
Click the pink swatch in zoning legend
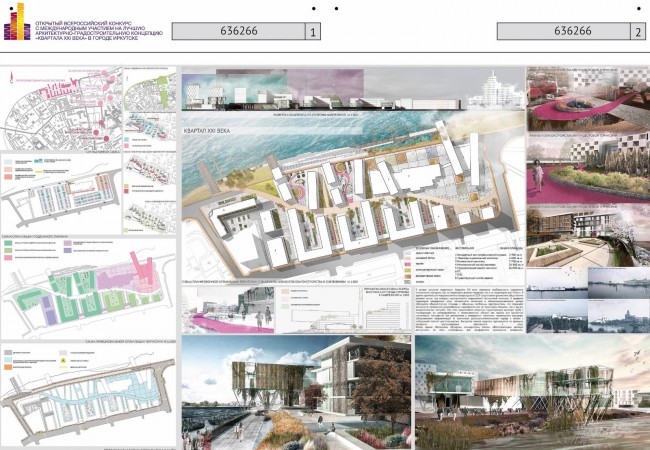coord(8,257)
